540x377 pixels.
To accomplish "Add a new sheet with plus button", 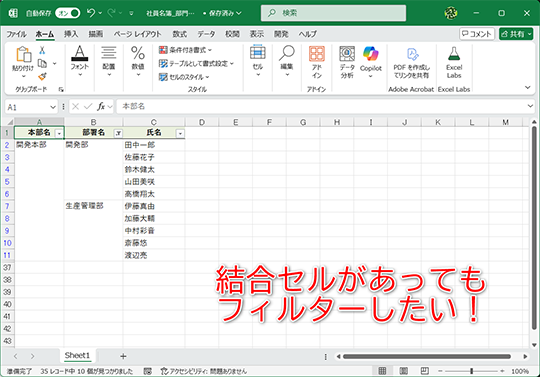I will point(123,356).
